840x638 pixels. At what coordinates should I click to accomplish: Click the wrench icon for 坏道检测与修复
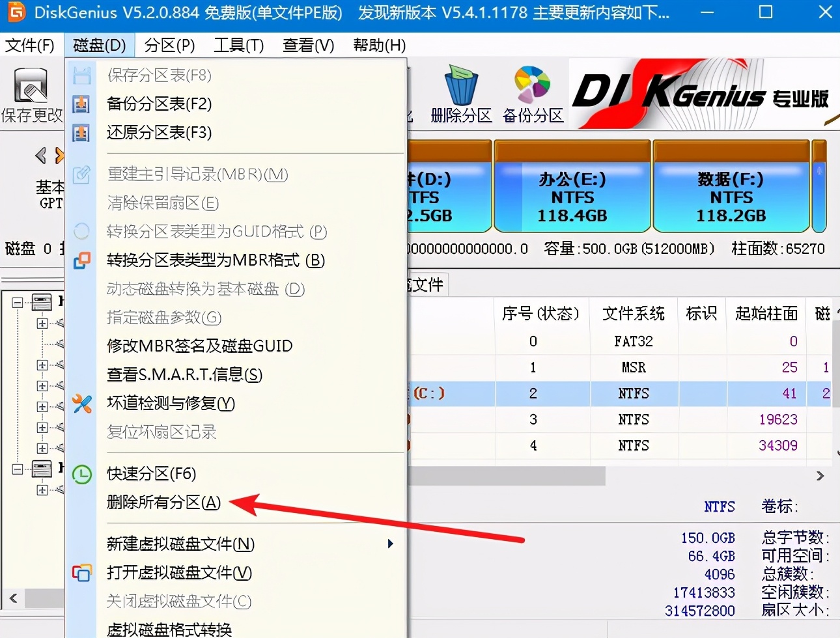pyautogui.click(x=82, y=404)
